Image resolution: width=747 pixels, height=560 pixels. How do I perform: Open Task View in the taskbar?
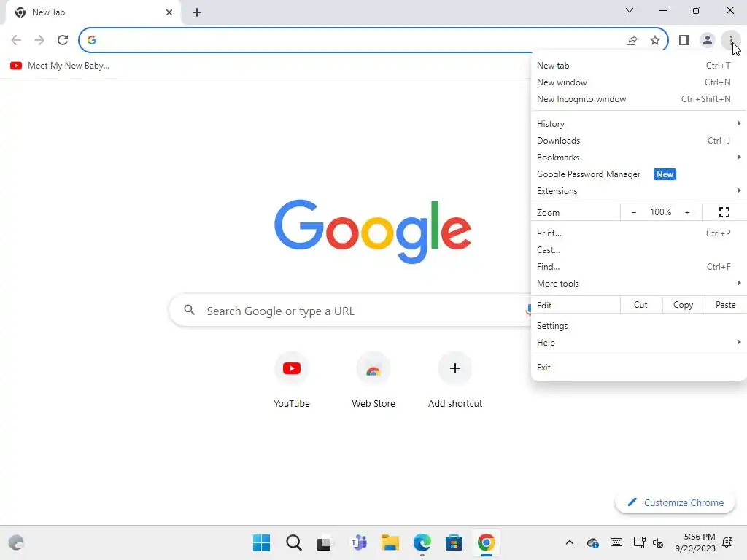pyautogui.click(x=325, y=542)
